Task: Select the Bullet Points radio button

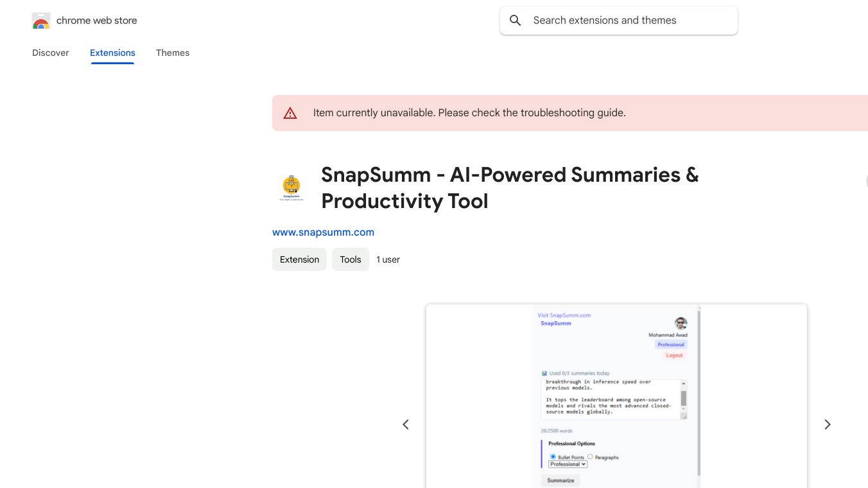Action: tap(553, 457)
